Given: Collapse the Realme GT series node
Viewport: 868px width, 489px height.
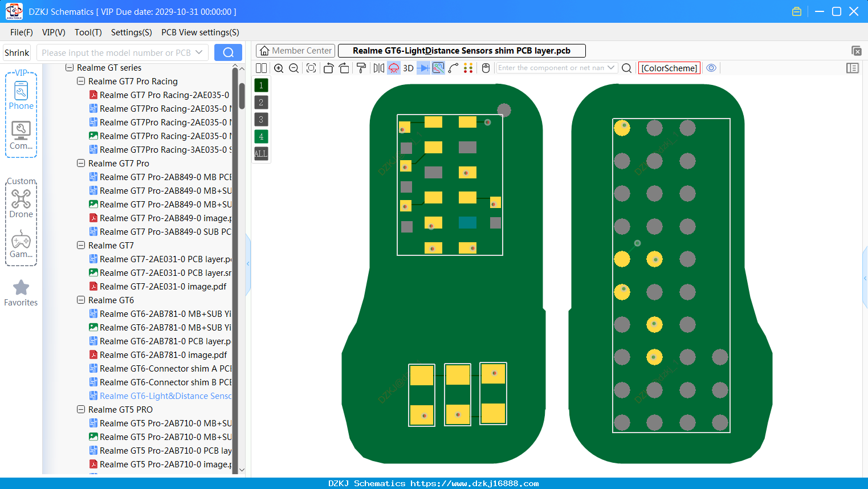Looking at the screenshot, I should [70, 68].
